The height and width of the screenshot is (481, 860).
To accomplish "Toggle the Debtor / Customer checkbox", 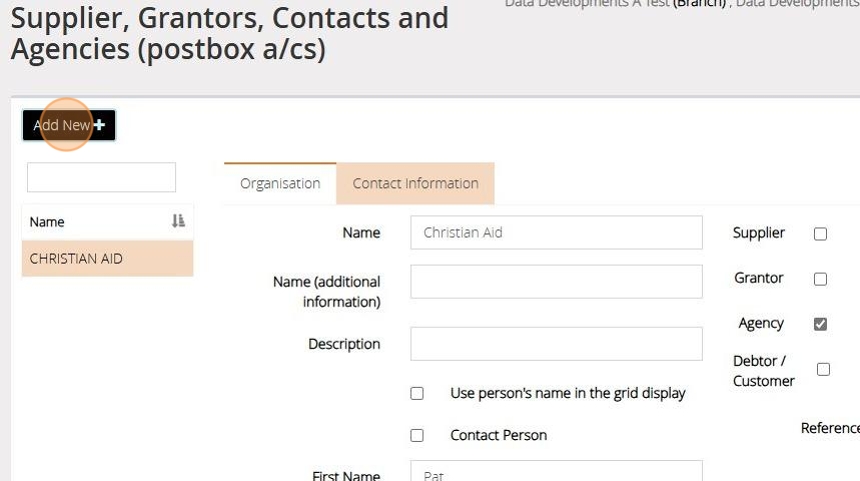I will [x=823, y=370].
